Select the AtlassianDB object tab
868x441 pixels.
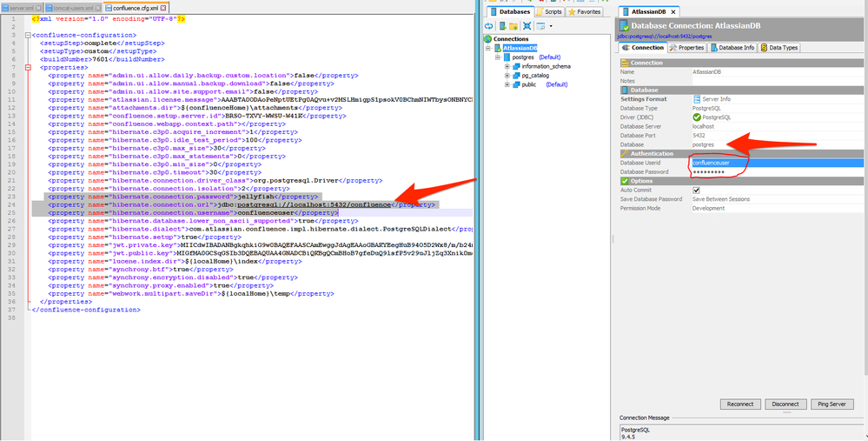pyautogui.click(x=647, y=11)
